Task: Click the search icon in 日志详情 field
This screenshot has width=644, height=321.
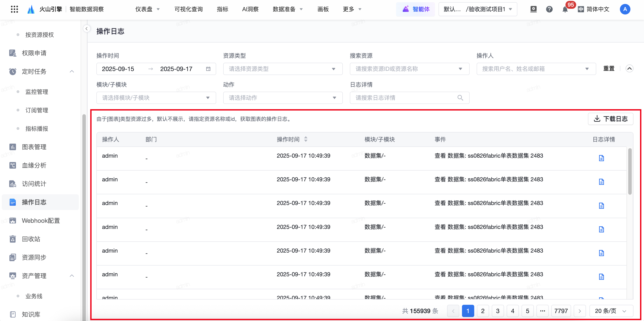Action: 460,98
